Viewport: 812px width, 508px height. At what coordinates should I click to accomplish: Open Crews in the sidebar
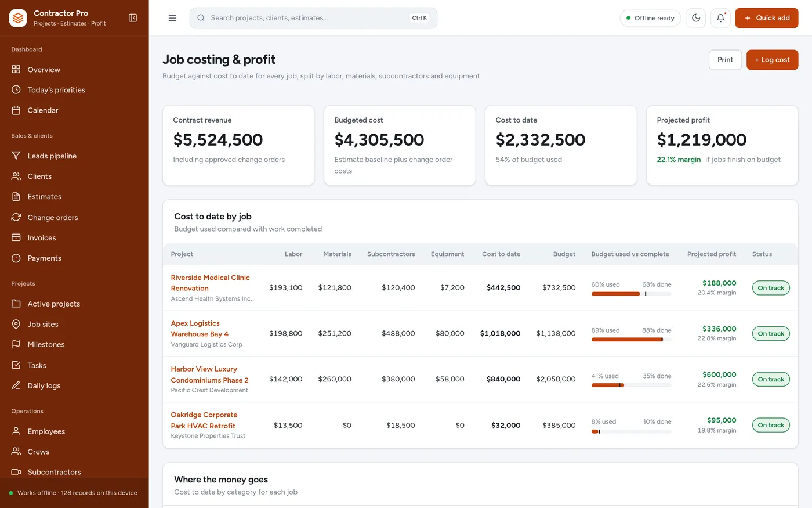click(74, 452)
